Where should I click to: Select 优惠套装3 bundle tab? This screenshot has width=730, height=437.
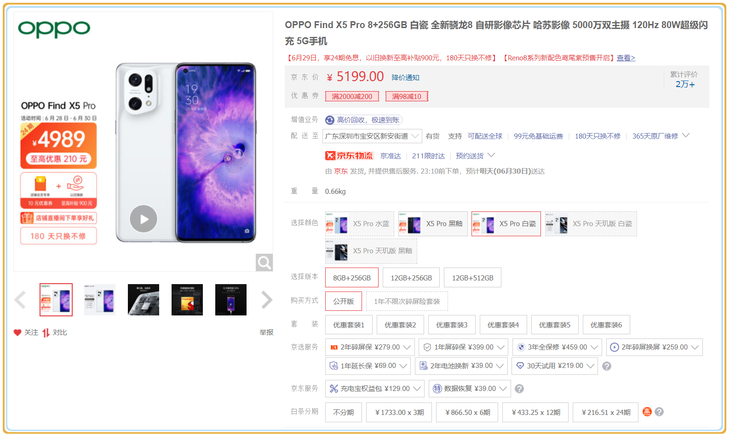452,325
